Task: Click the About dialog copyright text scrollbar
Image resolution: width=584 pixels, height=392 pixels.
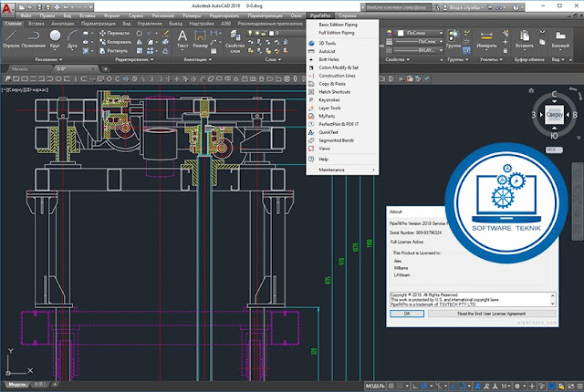Action: (x=552, y=299)
